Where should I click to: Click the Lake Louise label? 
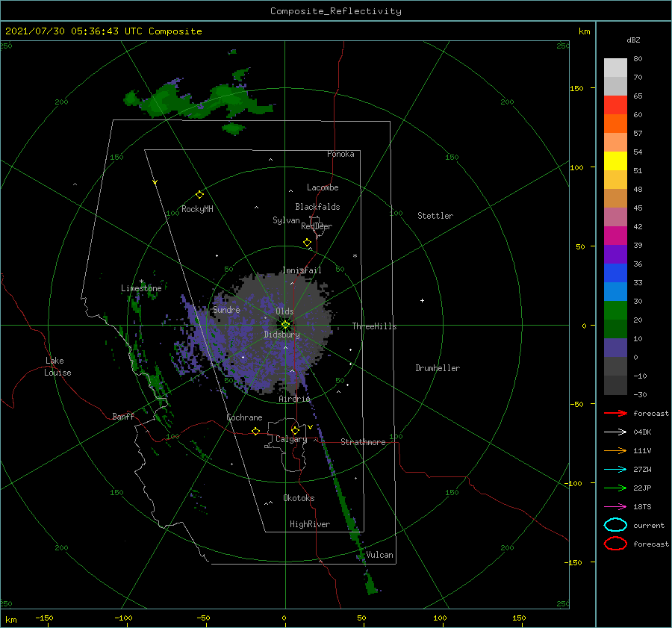pyautogui.click(x=57, y=367)
